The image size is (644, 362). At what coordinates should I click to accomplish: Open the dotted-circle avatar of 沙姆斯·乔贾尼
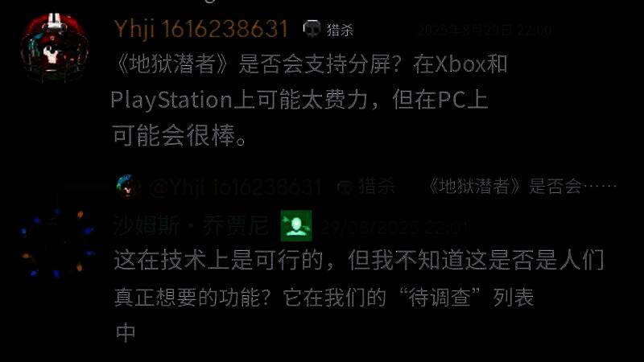coord(56,243)
